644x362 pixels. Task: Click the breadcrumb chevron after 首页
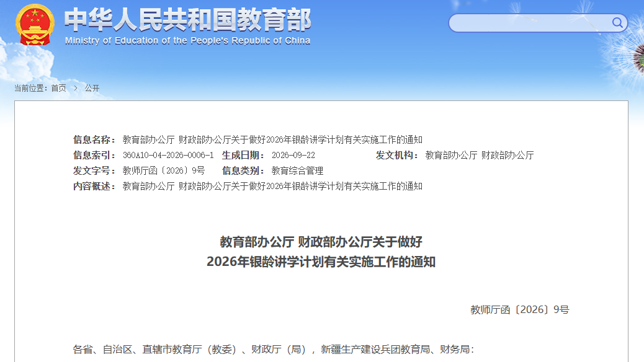[76, 88]
